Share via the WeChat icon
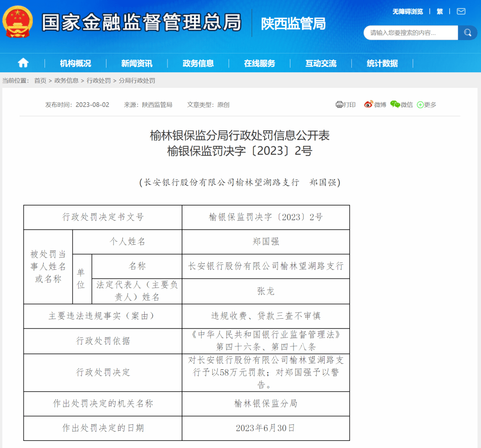The image size is (481, 448). tap(395, 105)
